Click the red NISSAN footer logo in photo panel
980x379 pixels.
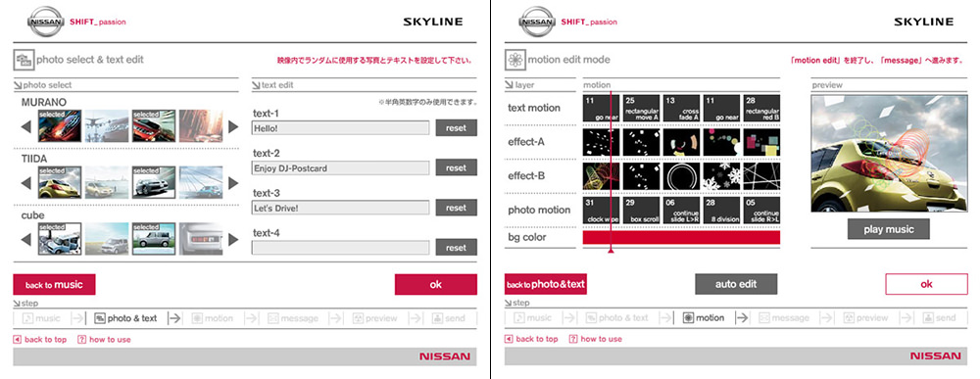tap(444, 356)
